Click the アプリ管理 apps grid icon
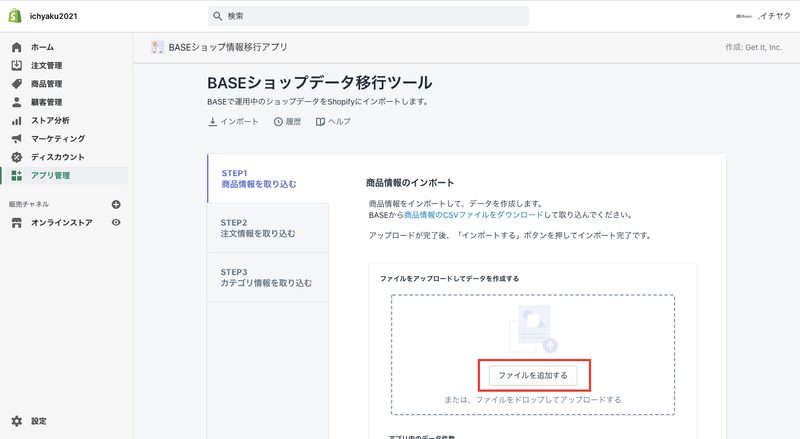Viewport: 800px width, 439px height. 16,176
